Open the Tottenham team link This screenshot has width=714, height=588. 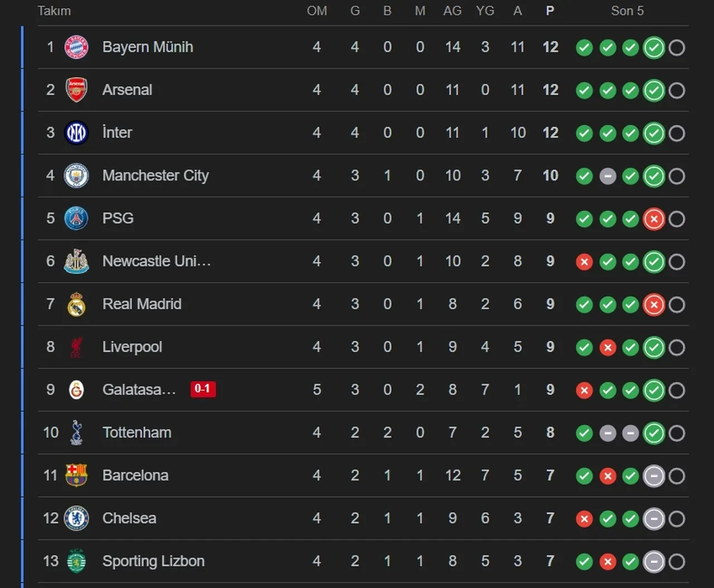click(137, 432)
